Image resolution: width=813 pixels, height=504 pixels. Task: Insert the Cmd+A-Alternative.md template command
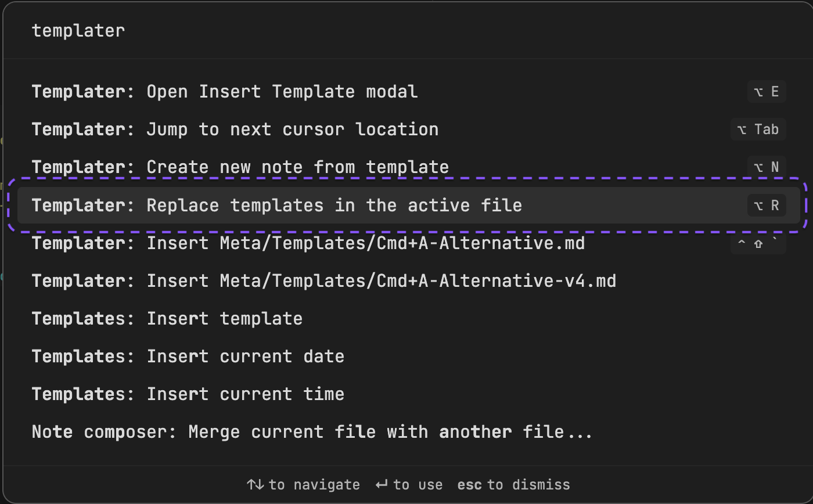pos(308,243)
